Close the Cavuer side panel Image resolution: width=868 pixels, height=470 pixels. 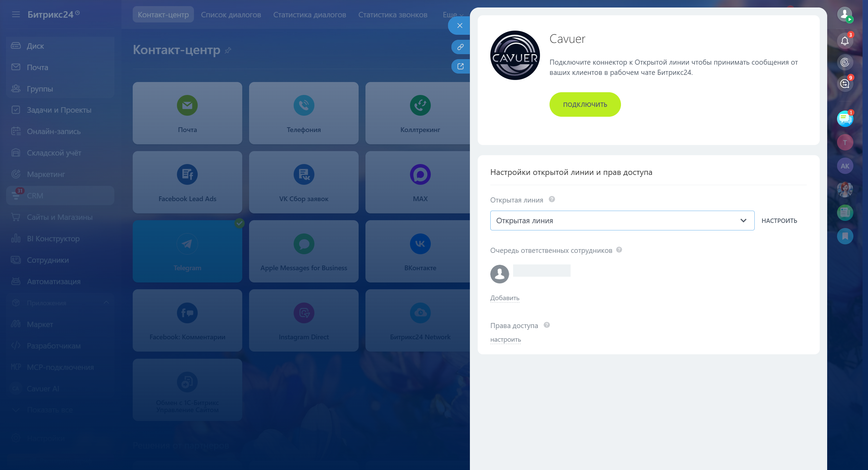[460, 26]
